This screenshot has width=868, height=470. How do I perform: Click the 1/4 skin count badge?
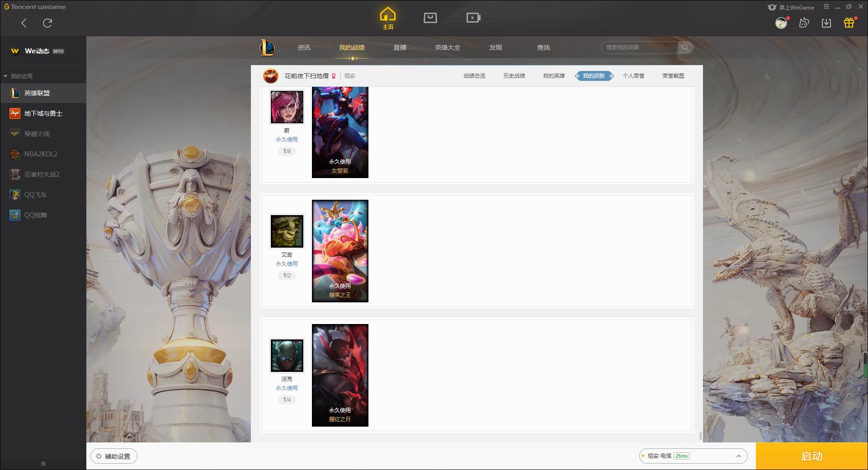click(287, 400)
